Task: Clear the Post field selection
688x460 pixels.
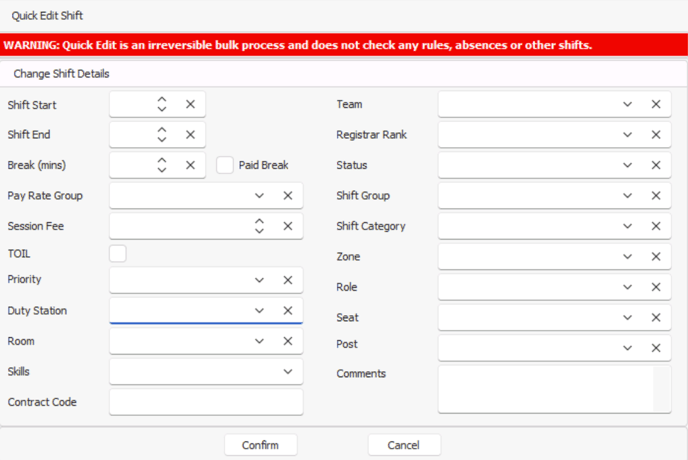Action: tap(656, 348)
